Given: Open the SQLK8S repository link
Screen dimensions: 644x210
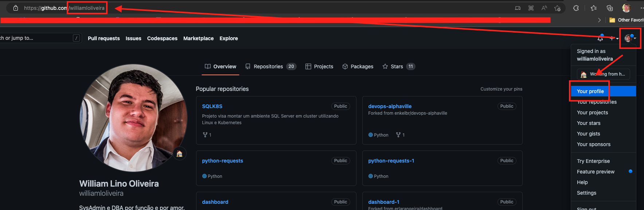Looking at the screenshot, I should pos(212,106).
